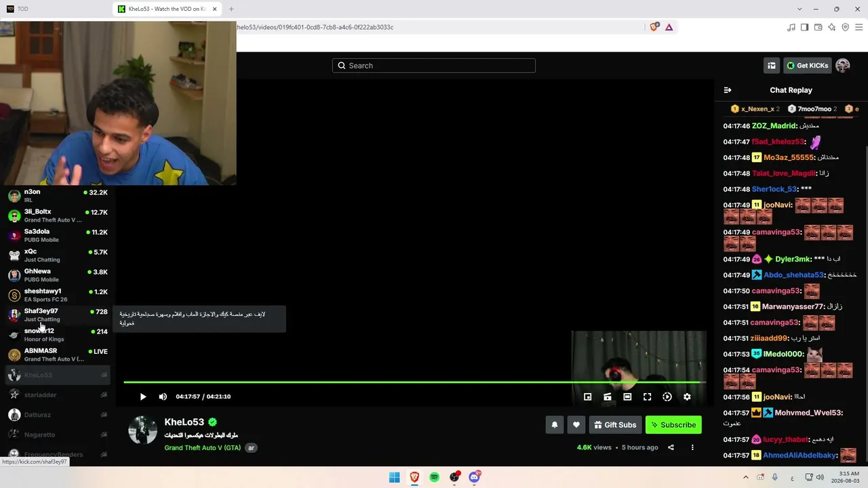Subscribe to KheLo53
The image size is (868, 488).
[673, 425]
